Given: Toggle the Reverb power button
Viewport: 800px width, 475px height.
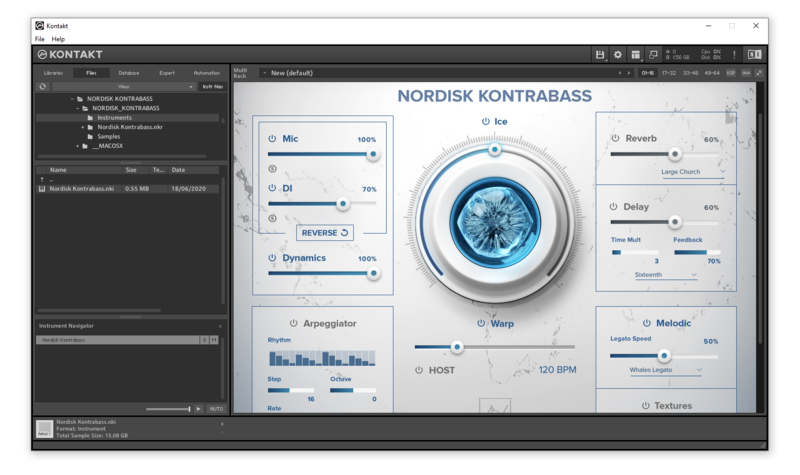Looking at the screenshot, I should point(615,138).
